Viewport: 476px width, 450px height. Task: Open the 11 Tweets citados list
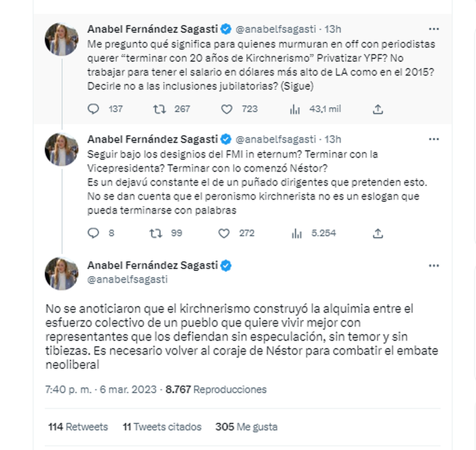162,427
